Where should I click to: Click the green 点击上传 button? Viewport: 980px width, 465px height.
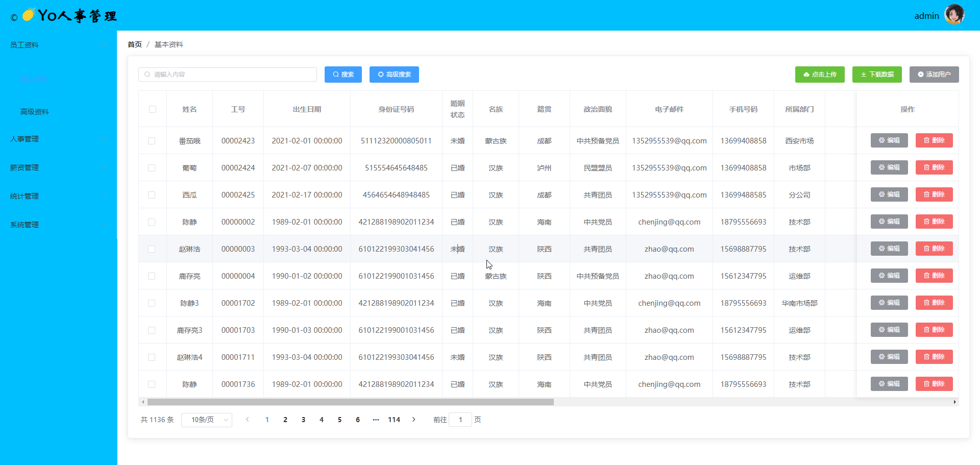(x=820, y=75)
